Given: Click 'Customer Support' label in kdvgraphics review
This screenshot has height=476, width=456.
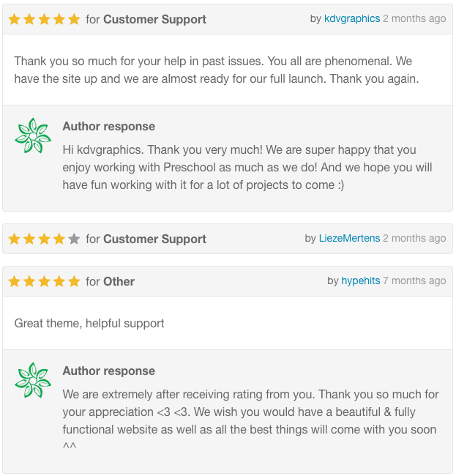Looking at the screenshot, I should tap(154, 20).
